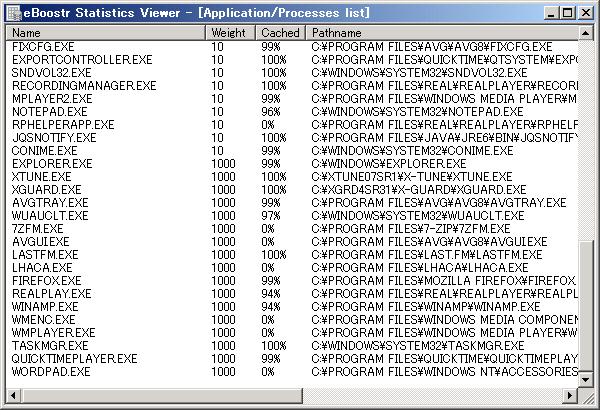Sort by the Name column header
This screenshot has height=410, width=600.
tap(106, 33)
